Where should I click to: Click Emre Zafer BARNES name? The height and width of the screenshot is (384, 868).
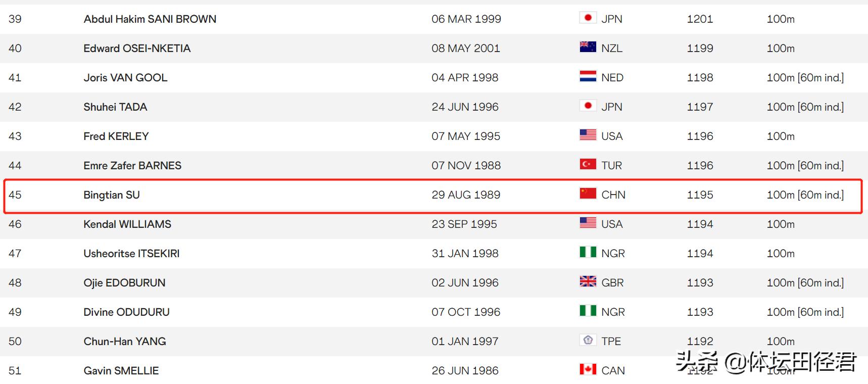(x=132, y=166)
